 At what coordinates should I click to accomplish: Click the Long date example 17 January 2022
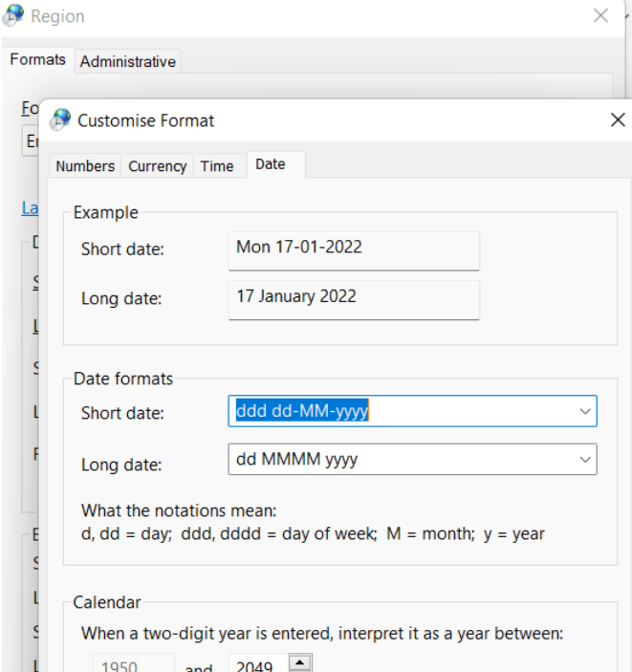[296, 296]
